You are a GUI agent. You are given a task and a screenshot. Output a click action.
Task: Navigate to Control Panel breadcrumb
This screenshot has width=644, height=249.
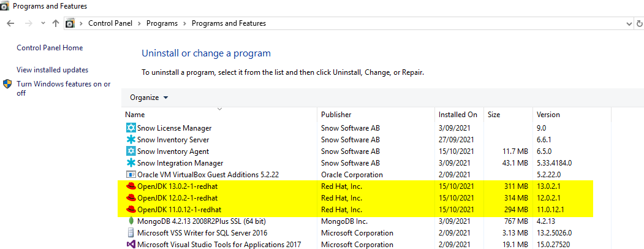[110, 23]
